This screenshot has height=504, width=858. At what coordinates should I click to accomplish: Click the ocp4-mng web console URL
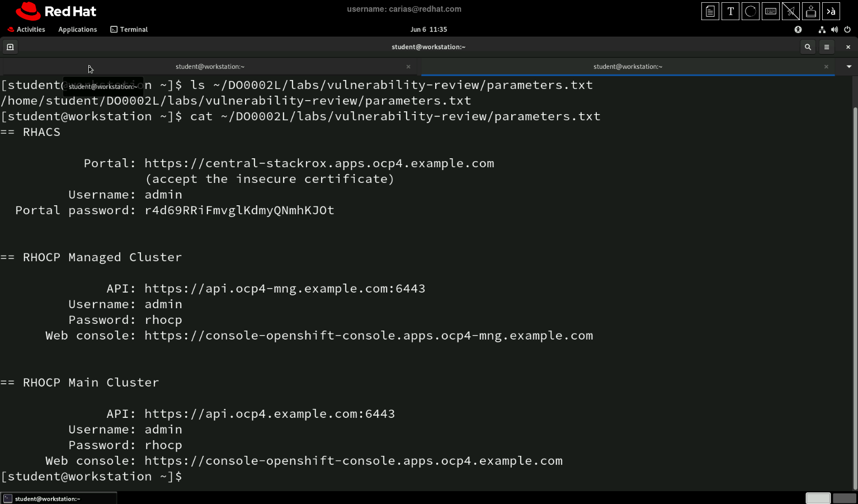tap(369, 336)
